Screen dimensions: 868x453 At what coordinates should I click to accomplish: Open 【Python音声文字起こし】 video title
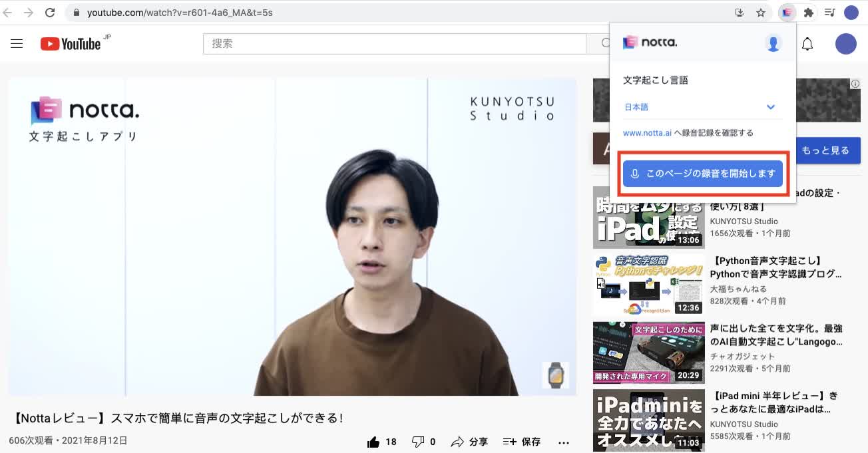[776, 267]
